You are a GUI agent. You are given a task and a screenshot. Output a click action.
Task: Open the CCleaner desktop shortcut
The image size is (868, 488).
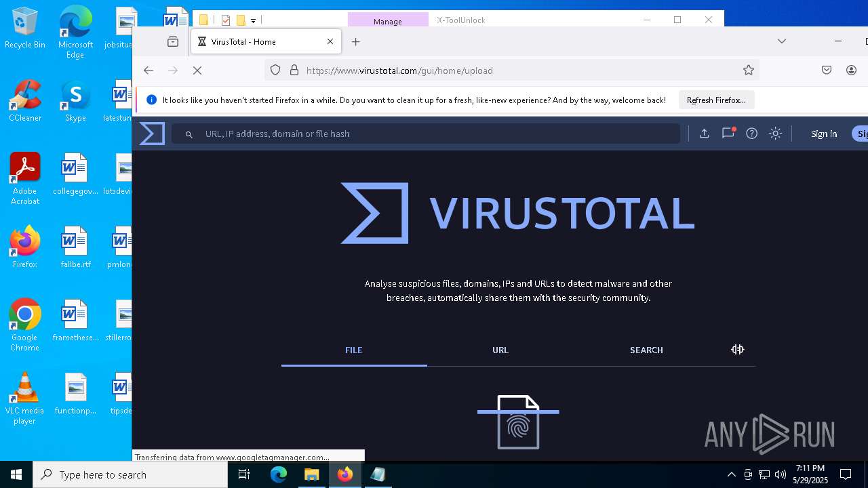point(25,101)
